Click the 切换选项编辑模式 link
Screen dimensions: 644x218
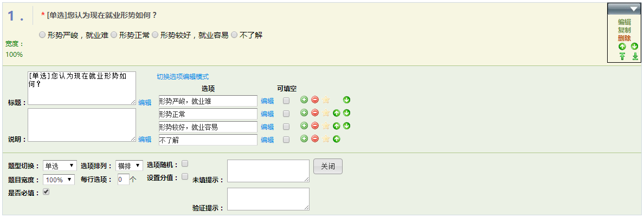[x=183, y=77]
